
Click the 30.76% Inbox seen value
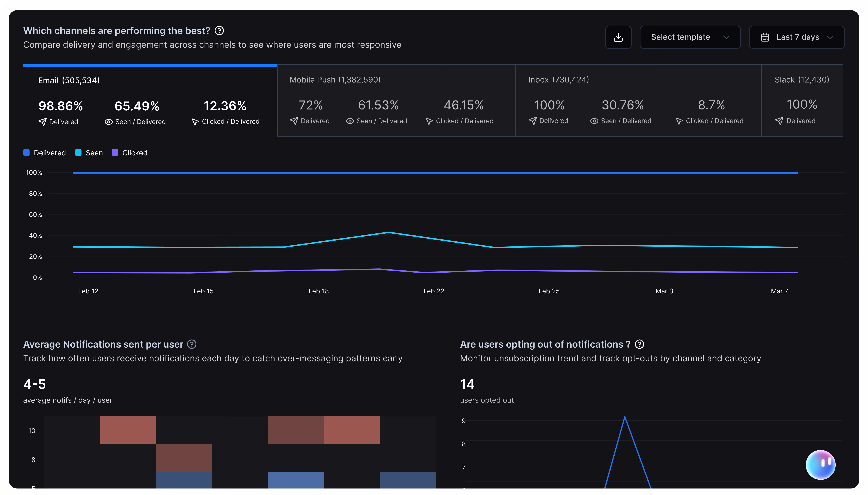(x=623, y=105)
